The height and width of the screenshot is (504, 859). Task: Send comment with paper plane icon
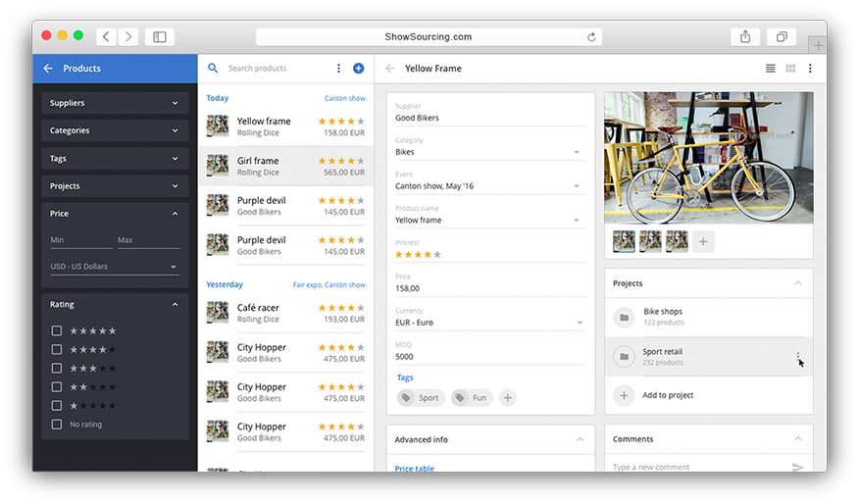click(797, 468)
